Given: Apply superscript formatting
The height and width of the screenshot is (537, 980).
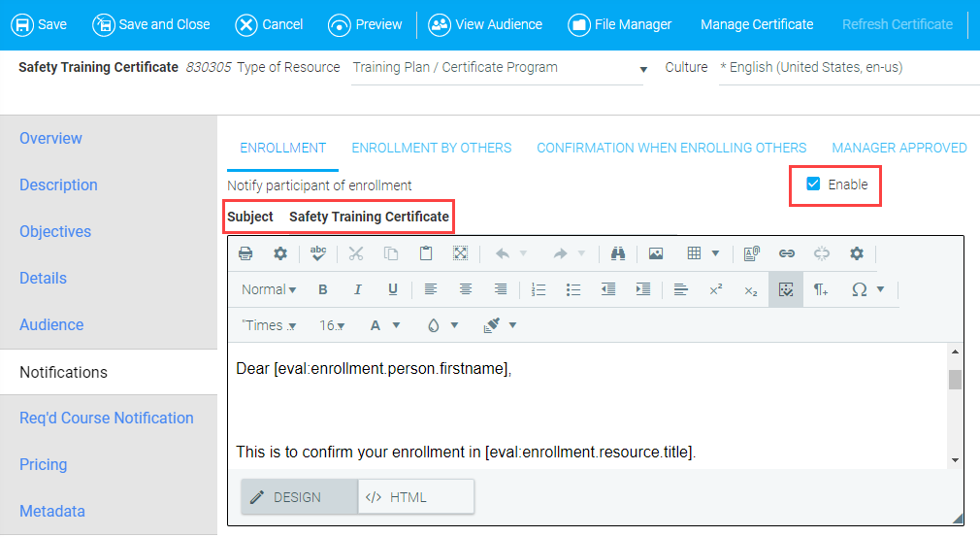Looking at the screenshot, I should [x=715, y=289].
